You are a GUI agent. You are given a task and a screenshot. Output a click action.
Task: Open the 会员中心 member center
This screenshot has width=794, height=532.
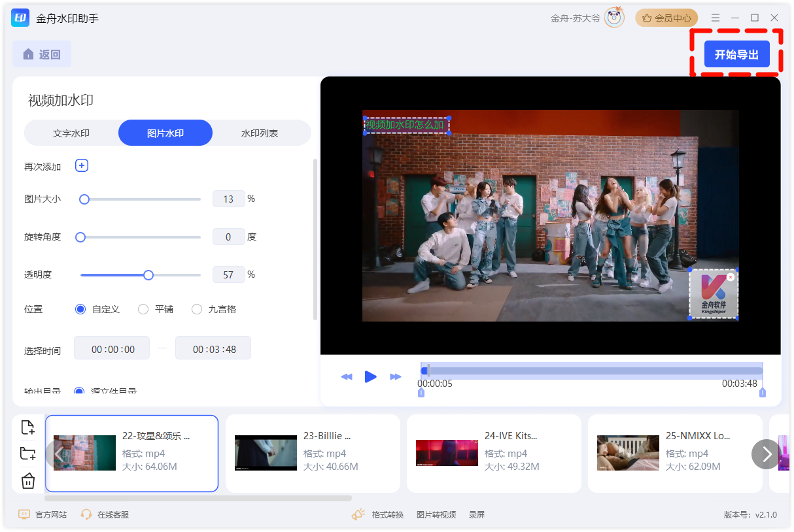[x=666, y=18]
